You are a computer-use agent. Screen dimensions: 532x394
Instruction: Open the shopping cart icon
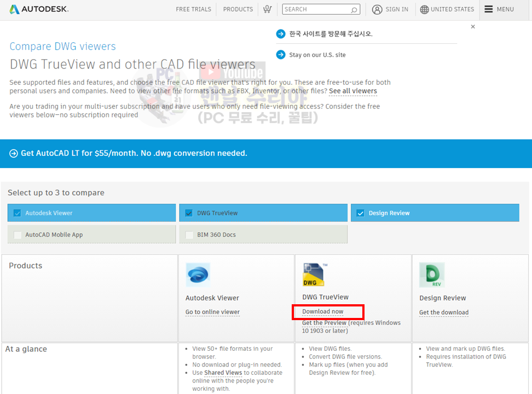coord(267,9)
